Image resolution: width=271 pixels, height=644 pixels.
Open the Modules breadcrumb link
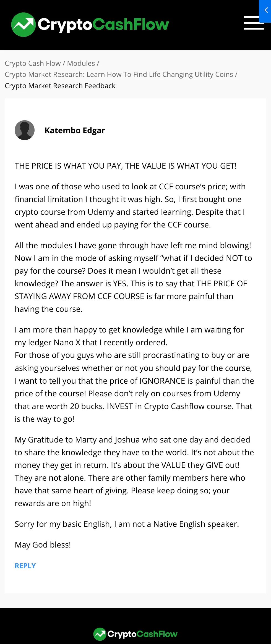click(81, 63)
